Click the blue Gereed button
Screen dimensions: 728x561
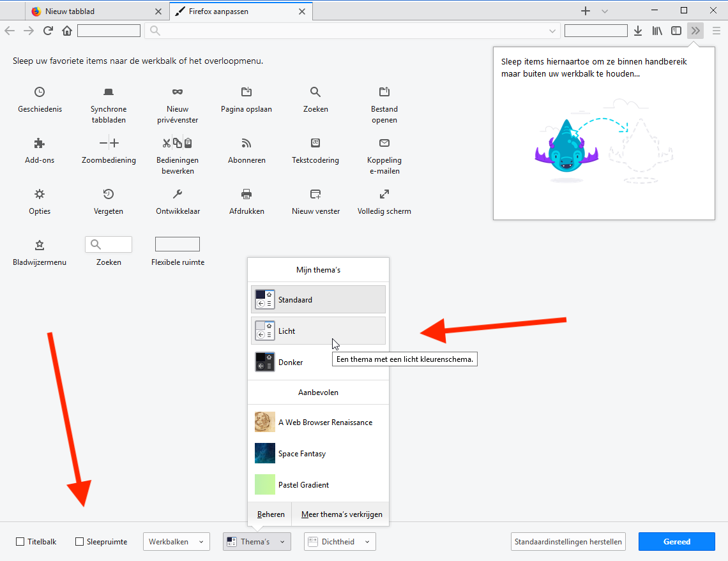676,542
